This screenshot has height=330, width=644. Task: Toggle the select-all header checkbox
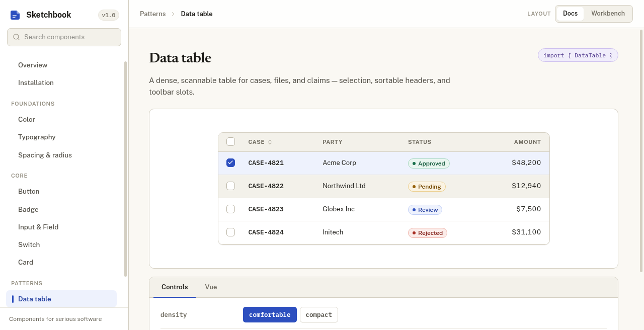coord(230,142)
